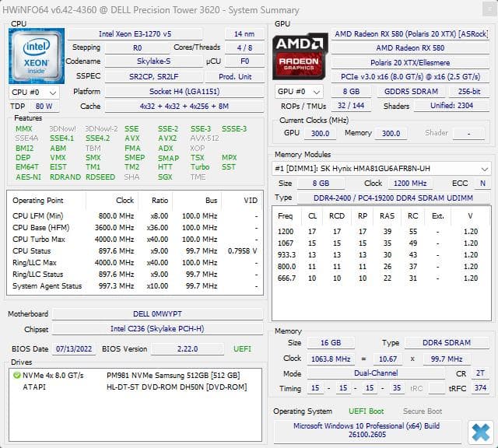Click the 256-bit bus width field
The width and height of the screenshot is (498, 448).
point(469,92)
